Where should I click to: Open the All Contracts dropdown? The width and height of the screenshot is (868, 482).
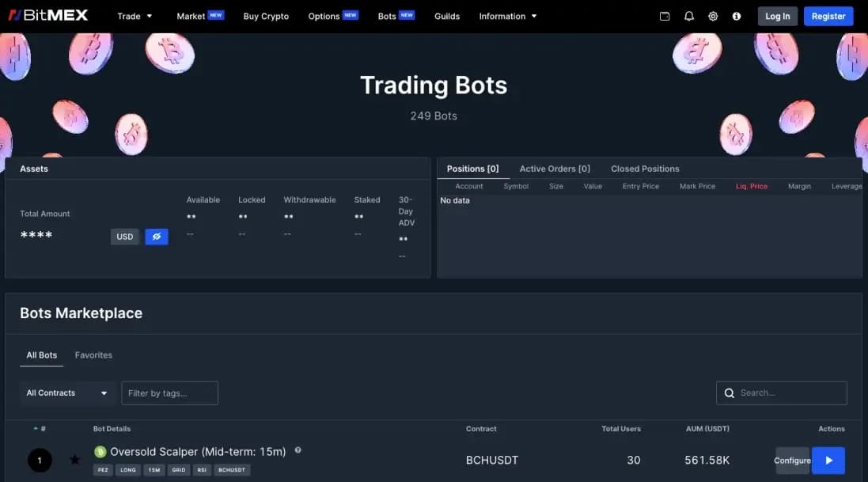67,393
